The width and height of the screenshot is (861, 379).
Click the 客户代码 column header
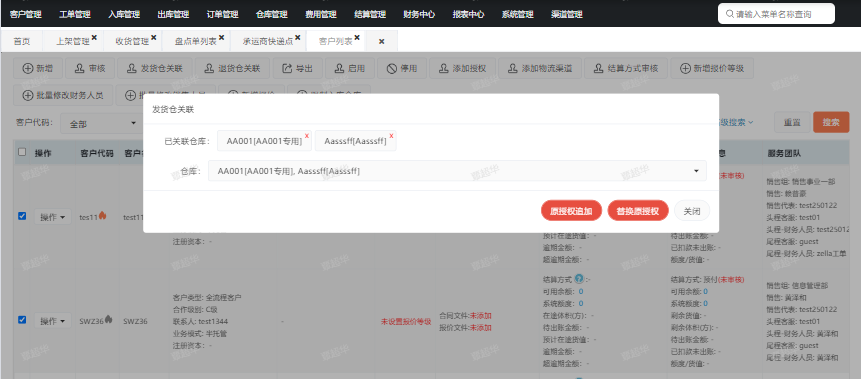click(x=97, y=153)
